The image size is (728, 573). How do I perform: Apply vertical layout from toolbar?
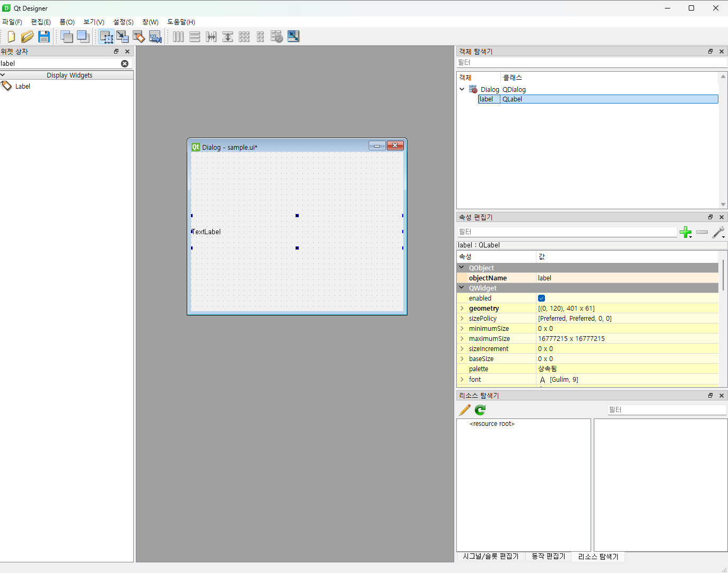195,37
